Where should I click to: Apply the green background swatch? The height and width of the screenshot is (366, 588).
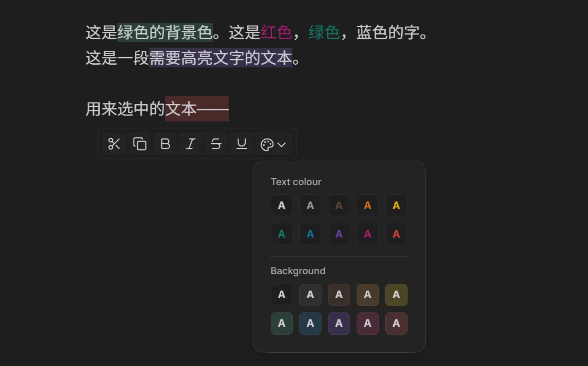pos(282,324)
